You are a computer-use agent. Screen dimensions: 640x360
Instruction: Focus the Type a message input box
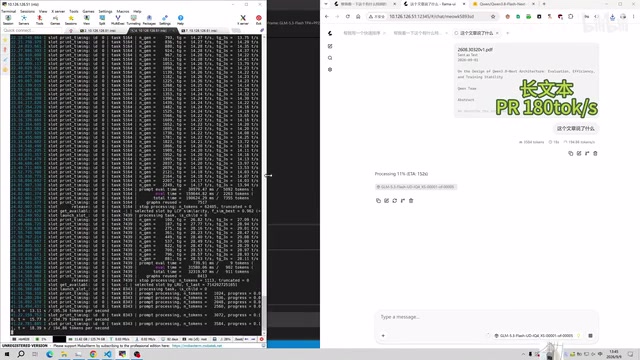pos(486,317)
